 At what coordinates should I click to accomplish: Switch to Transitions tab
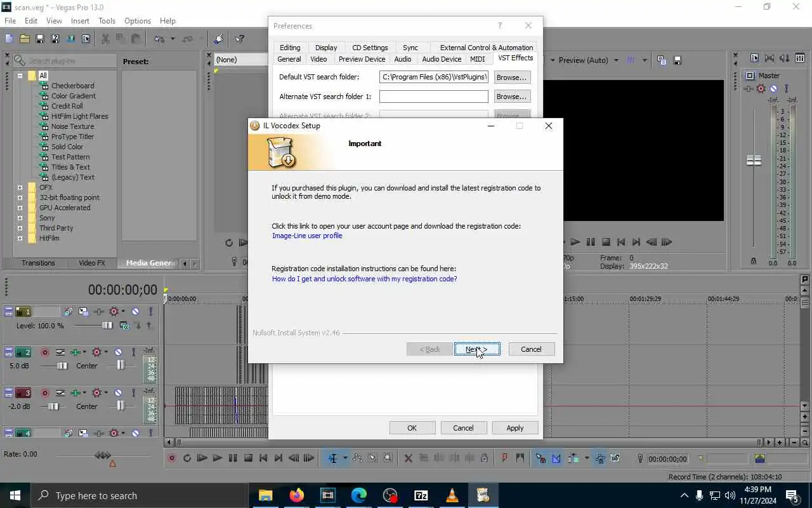38,263
